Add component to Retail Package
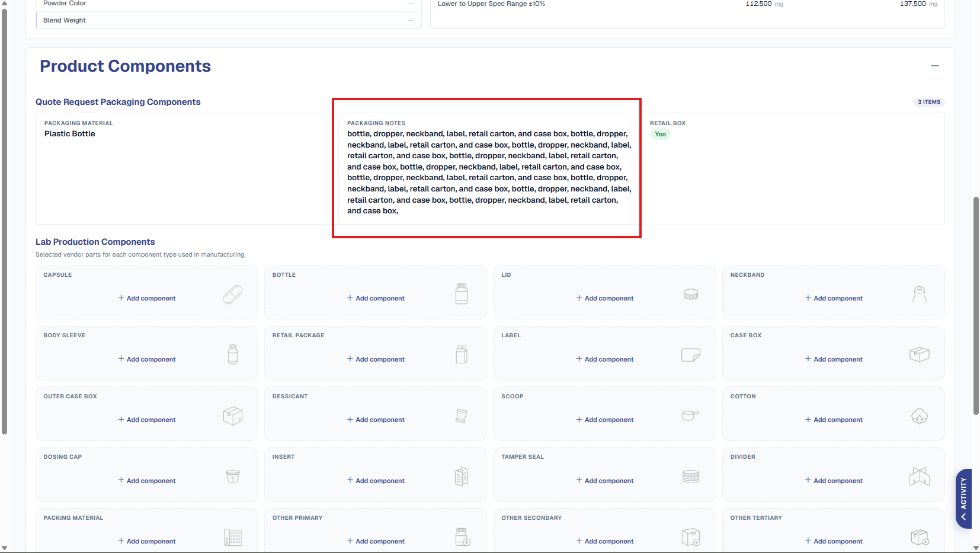The width and height of the screenshot is (980, 553). [376, 359]
